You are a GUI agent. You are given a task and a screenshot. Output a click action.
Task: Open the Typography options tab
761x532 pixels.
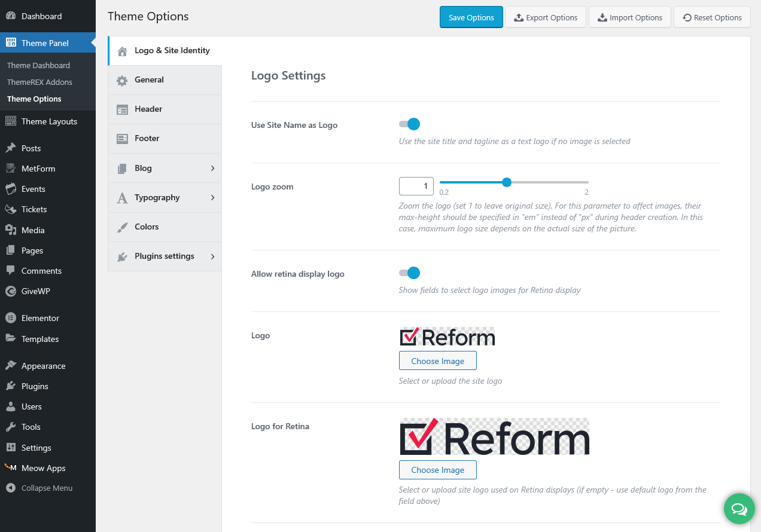pyautogui.click(x=165, y=197)
